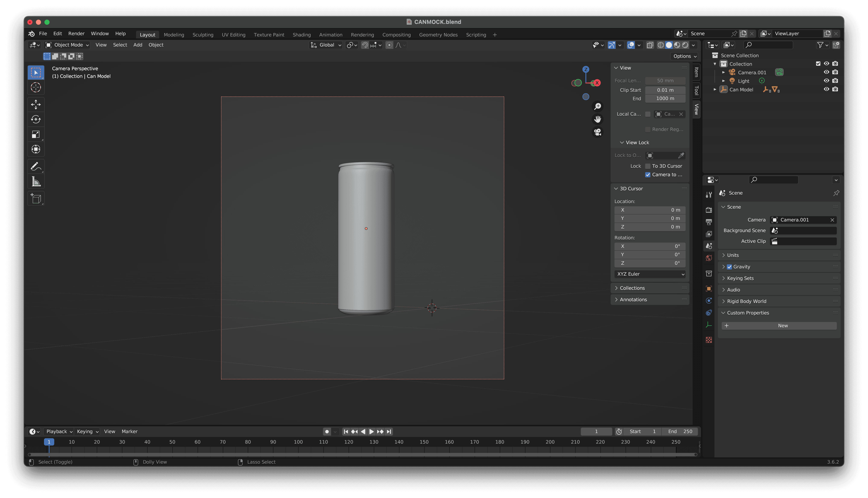Select the Measure tool

36,182
